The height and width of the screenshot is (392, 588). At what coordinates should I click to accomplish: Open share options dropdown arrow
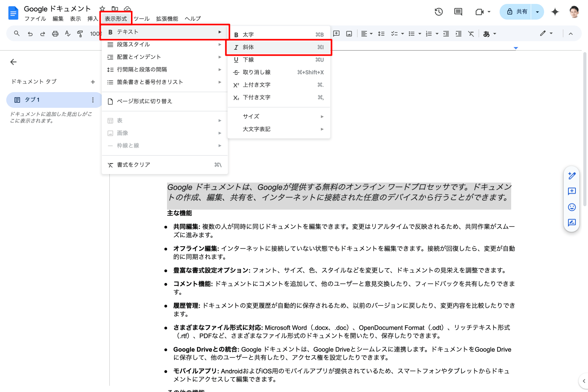(537, 12)
